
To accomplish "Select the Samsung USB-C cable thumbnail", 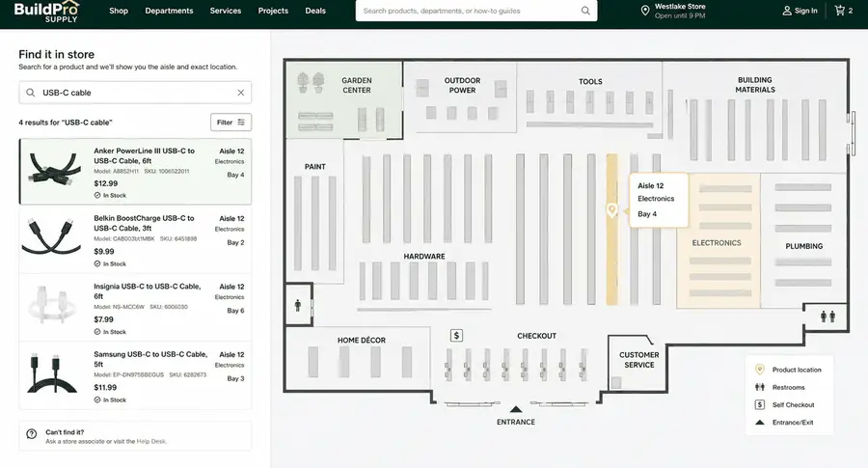I will click(51, 372).
